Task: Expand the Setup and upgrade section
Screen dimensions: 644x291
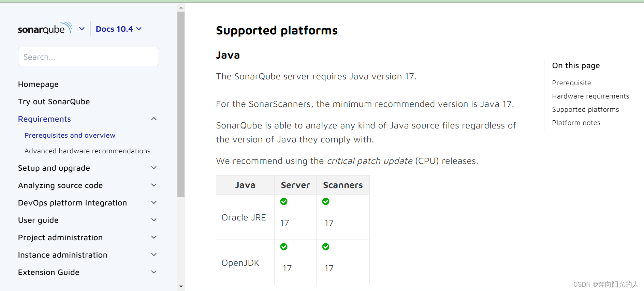Action: [x=154, y=168]
